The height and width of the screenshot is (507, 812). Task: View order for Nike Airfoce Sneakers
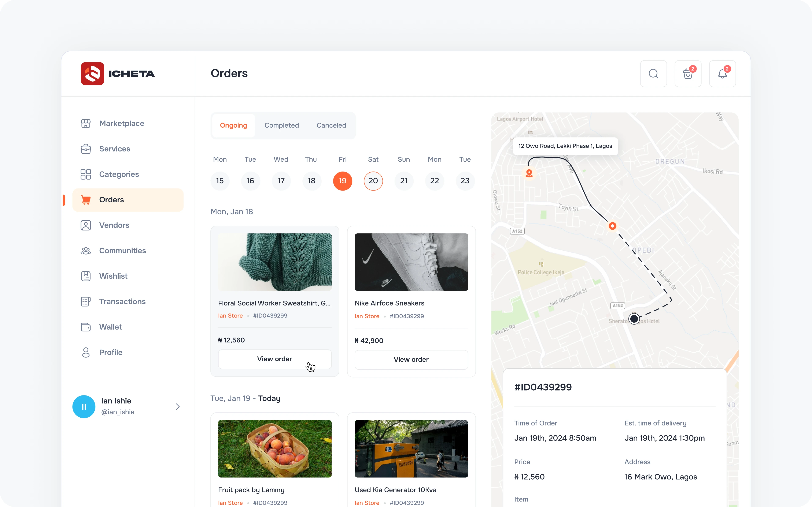pos(411,360)
